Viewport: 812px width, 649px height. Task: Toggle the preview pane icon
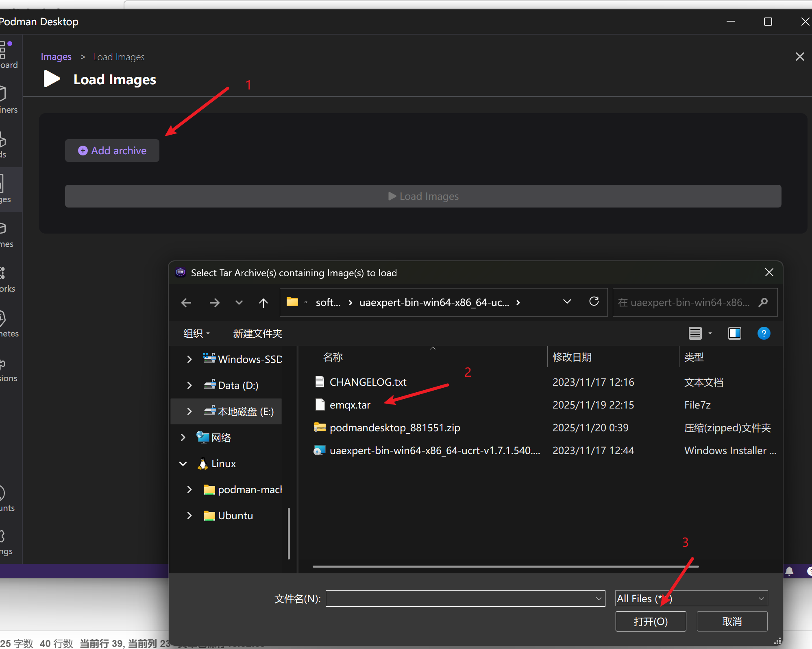click(x=734, y=333)
